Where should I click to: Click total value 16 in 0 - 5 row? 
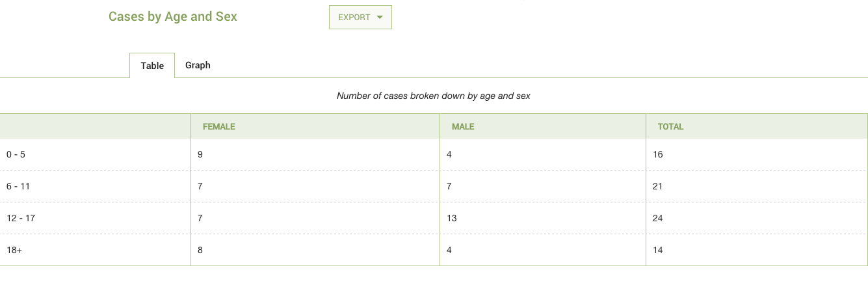[657, 154]
